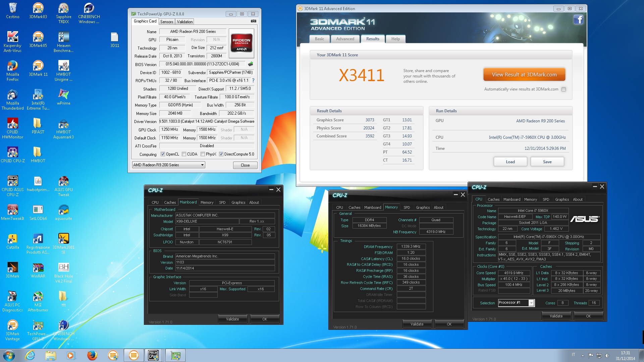The height and width of the screenshot is (362, 644).
Task: Show hidden tray icons arrow
Action: tap(583, 355)
